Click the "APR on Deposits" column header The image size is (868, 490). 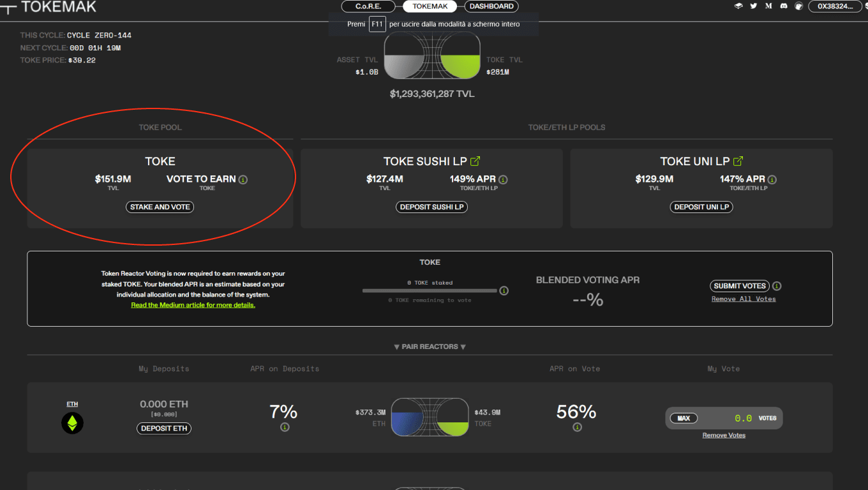click(x=285, y=369)
